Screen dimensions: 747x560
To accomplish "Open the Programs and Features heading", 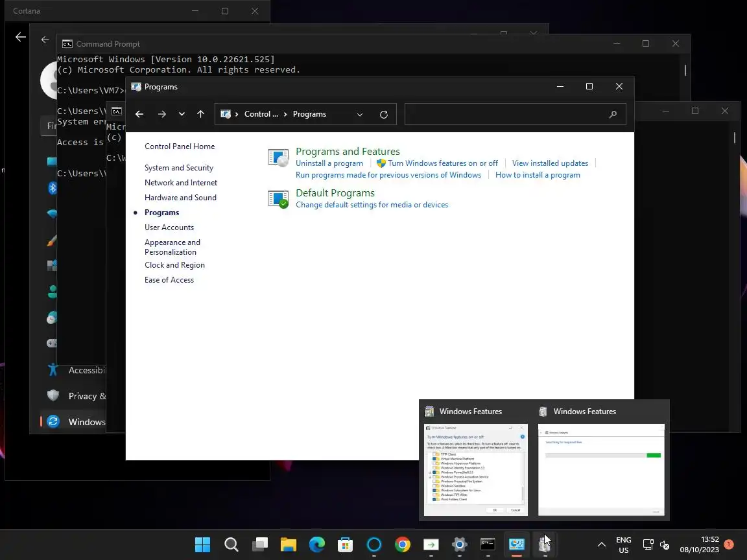I will point(348,152).
